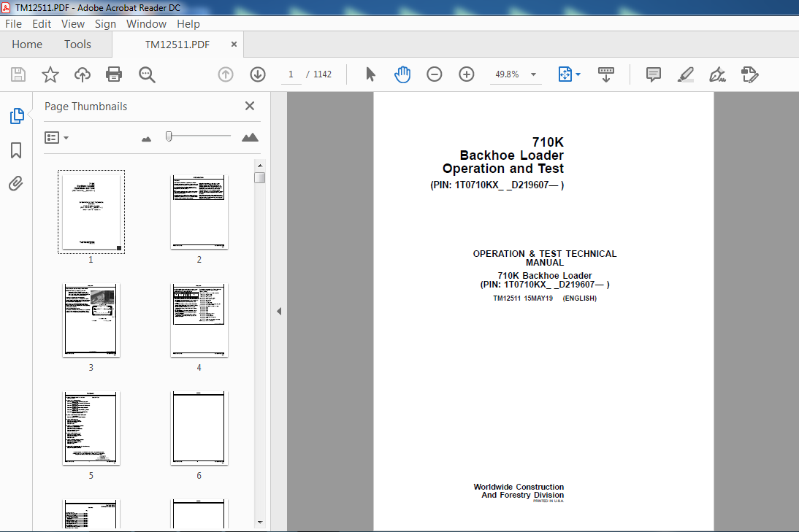
Task: Open the thumbnails options menu dropdown
Action: pyautogui.click(x=56, y=137)
